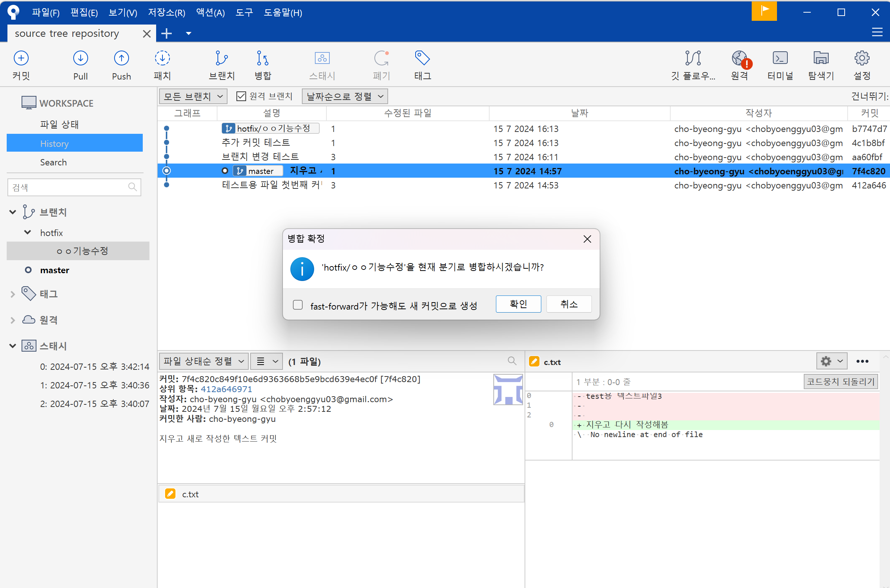Open the 병합 (Merge) tool

tap(262, 65)
